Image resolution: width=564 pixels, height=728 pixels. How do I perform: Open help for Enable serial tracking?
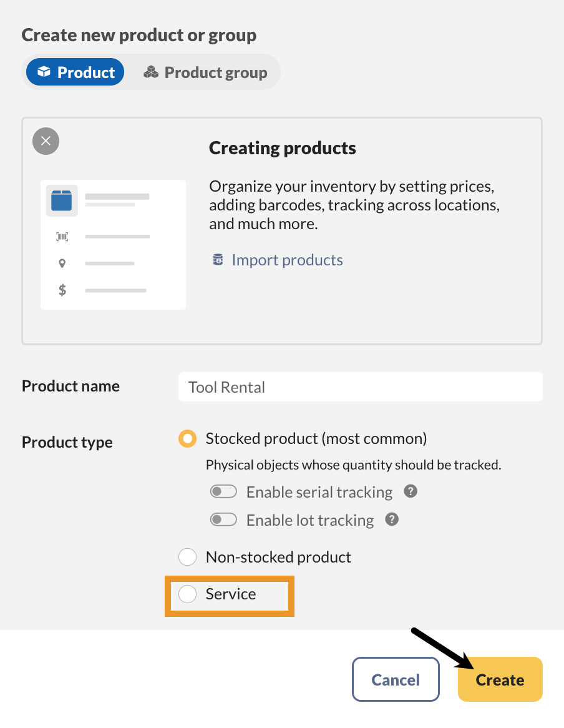411,492
